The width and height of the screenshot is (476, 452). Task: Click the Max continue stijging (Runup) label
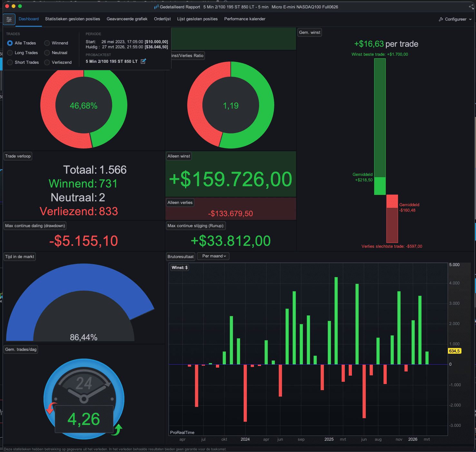(x=196, y=226)
